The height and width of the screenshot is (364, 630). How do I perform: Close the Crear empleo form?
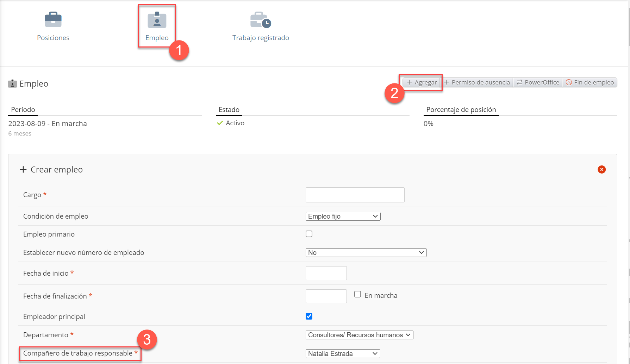[x=601, y=170]
